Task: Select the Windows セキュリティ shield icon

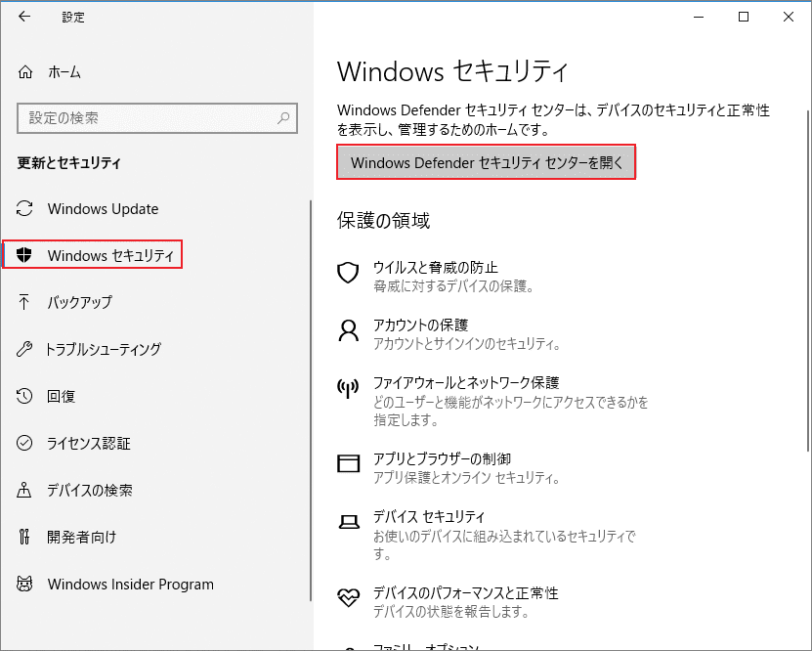Action: click(26, 255)
